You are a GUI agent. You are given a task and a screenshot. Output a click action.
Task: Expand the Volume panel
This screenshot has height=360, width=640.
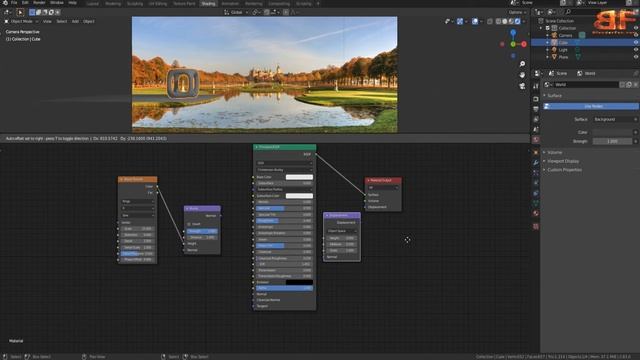554,152
